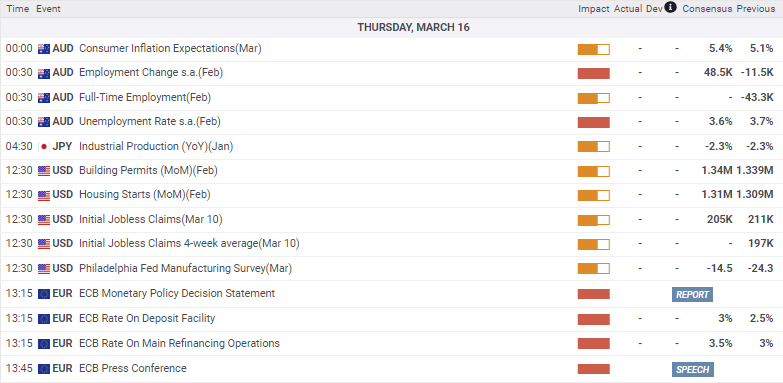Click the US flag beside Philadelphia Fed Manufacturing Survey
The width and height of the screenshot is (783, 383).
click(x=44, y=269)
